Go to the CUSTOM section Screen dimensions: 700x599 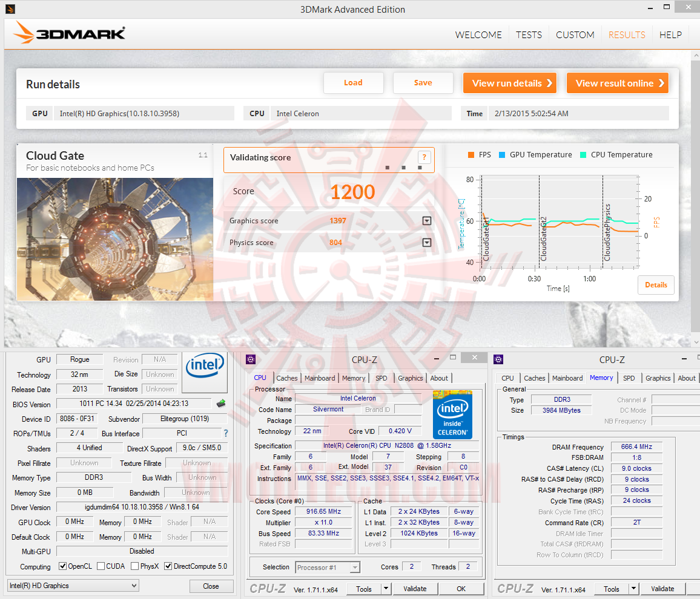tap(575, 34)
